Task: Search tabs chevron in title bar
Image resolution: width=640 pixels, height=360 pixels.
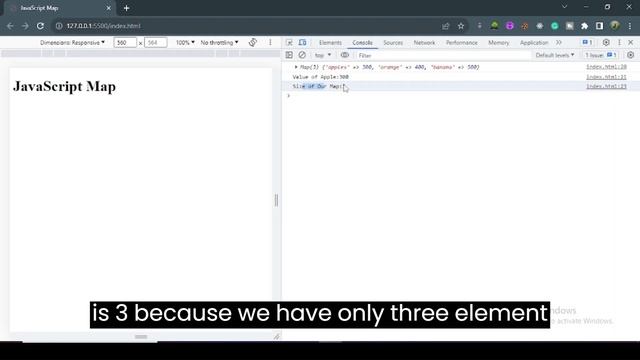Action: pos(564,7)
